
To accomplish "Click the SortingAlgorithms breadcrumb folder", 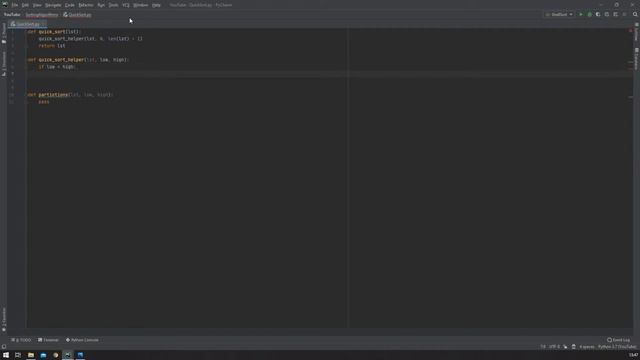I will tap(42, 15).
